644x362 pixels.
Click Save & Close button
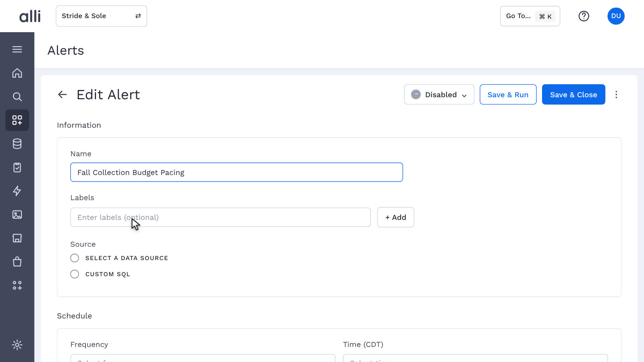point(573,95)
